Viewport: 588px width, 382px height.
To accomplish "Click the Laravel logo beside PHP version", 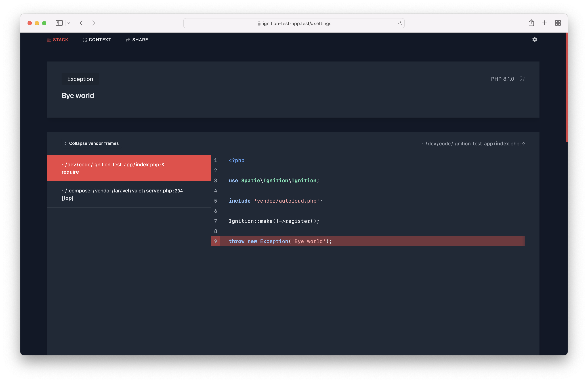I will pyautogui.click(x=522, y=79).
